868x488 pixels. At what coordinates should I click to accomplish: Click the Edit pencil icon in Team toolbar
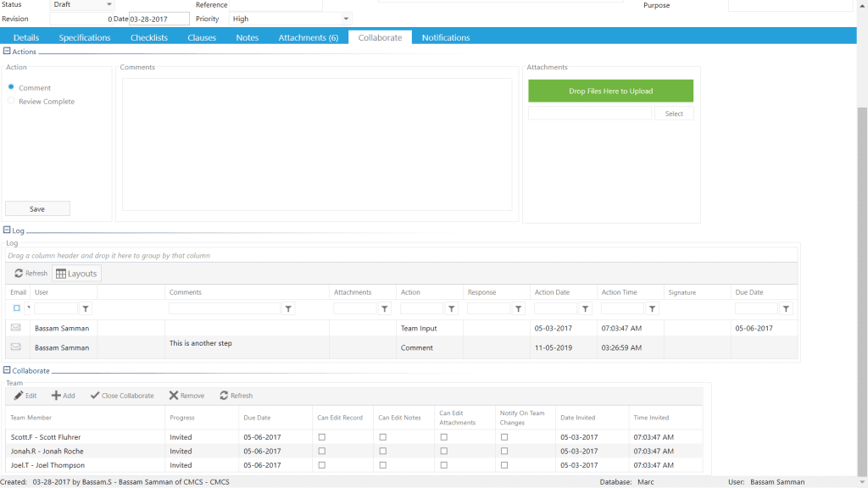(x=19, y=396)
